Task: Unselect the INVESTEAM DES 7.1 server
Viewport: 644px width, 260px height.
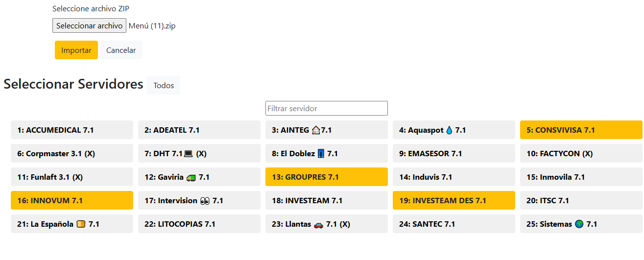Action: [453, 201]
